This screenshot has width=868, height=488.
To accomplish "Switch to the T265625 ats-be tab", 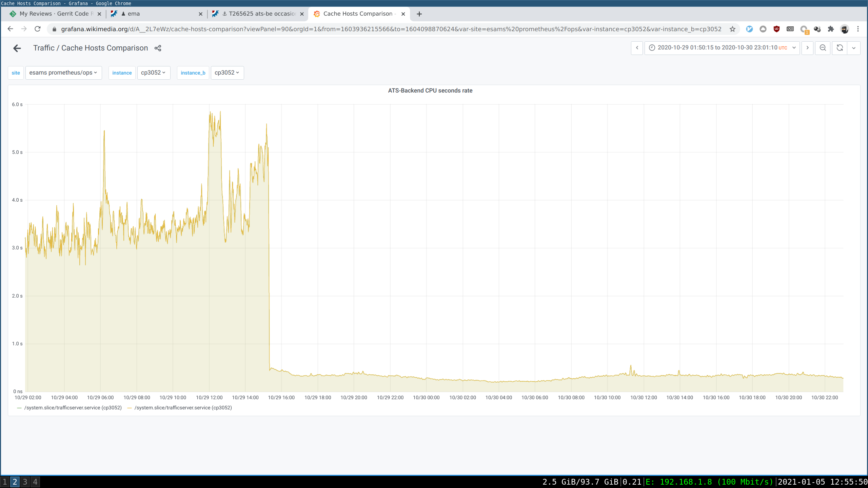I will click(x=258, y=14).
